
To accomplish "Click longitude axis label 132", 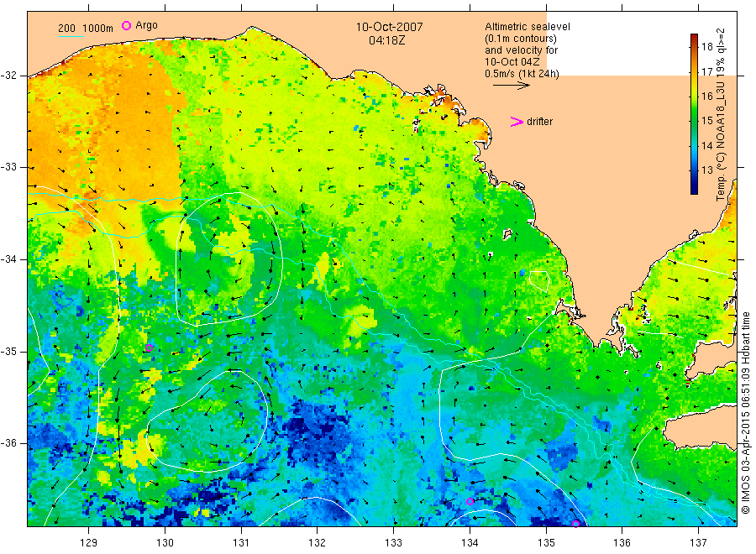I will (318, 543).
